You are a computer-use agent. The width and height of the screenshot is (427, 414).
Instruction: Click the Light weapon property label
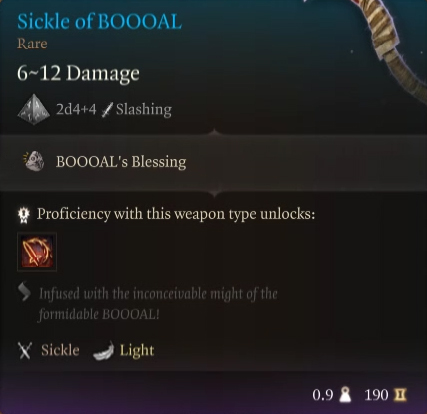tap(137, 350)
